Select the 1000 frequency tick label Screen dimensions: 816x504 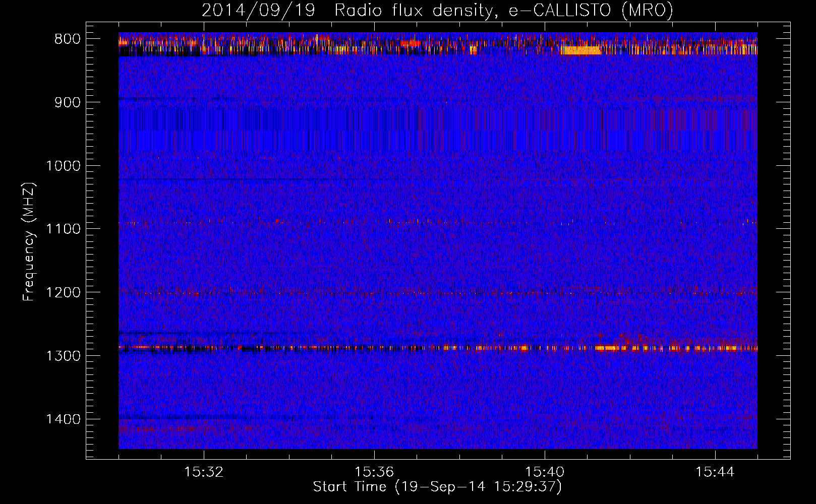click(63, 166)
